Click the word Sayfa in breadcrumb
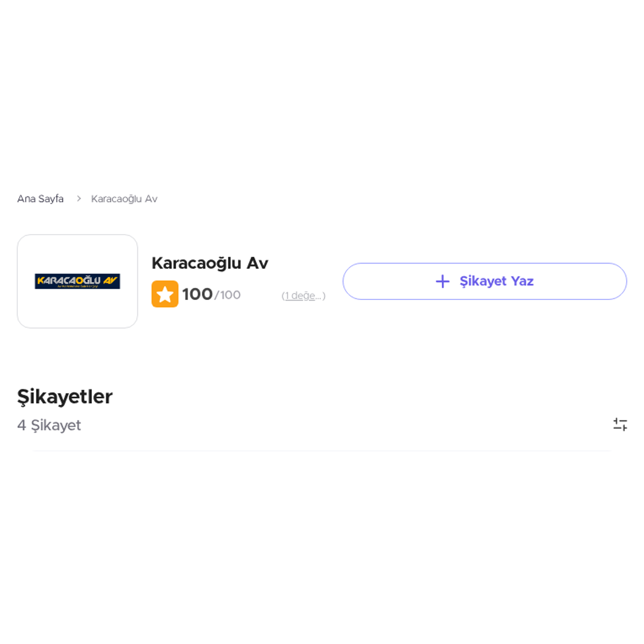Image resolution: width=644 pixels, height=644 pixels. click(51, 199)
